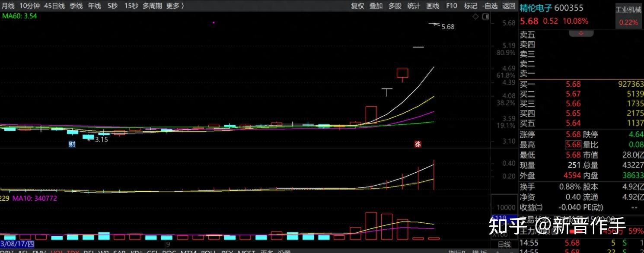Click the 复权 button
Viewport: 644px width, 253px height.
(357, 6)
